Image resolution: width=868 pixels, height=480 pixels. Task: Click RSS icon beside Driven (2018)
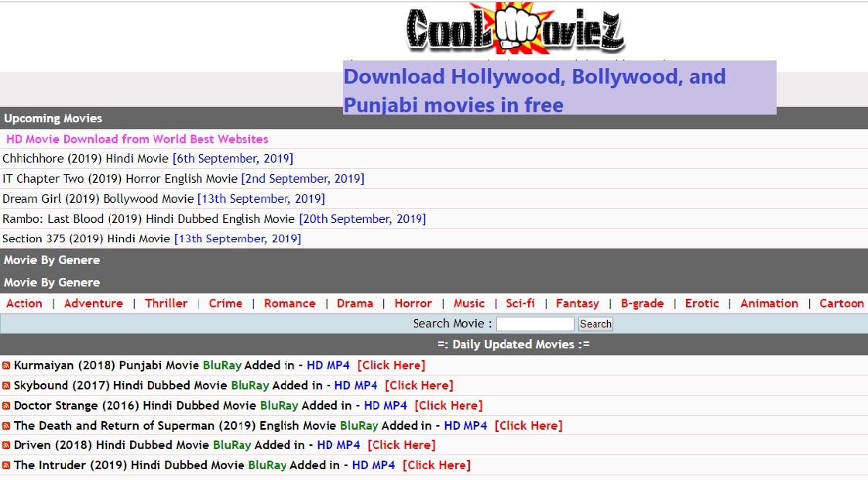(x=6, y=446)
